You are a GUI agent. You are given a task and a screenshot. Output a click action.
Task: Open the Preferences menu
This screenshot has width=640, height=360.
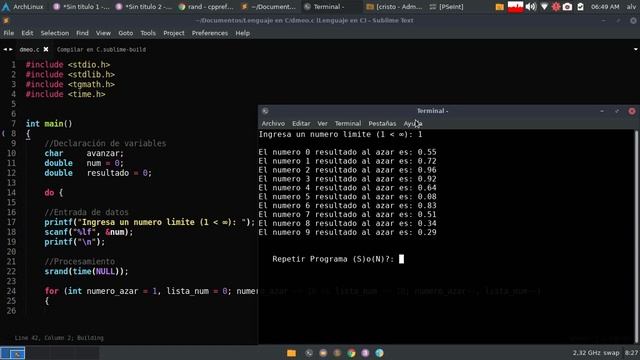210,33
